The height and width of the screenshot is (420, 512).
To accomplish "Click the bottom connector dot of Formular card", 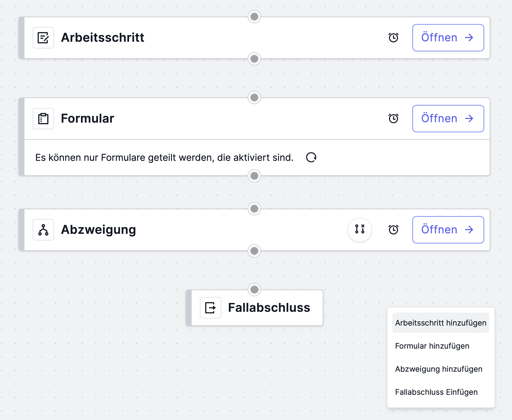I will coord(254,176).
